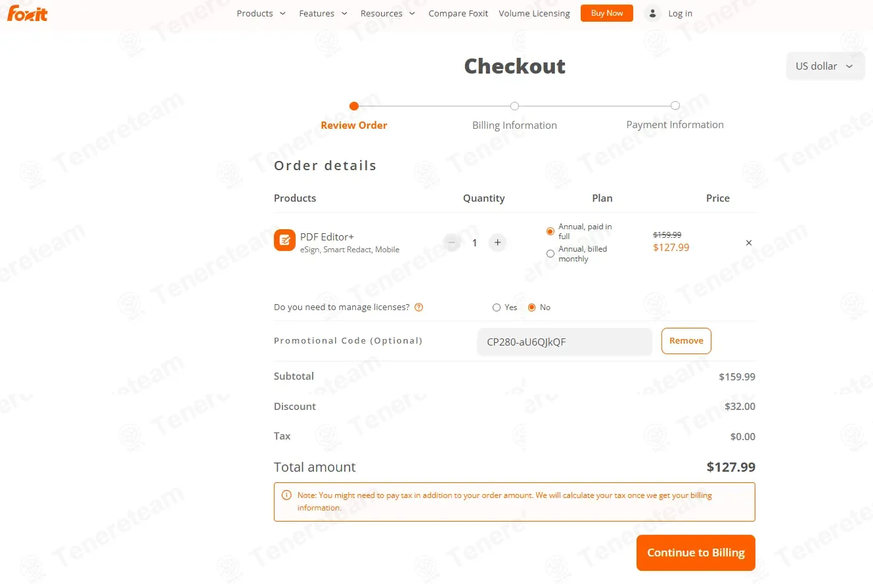The height and width of the screenshot is (588, 873).
Task: Click the Foxit logo
Action: click(27, 13)
